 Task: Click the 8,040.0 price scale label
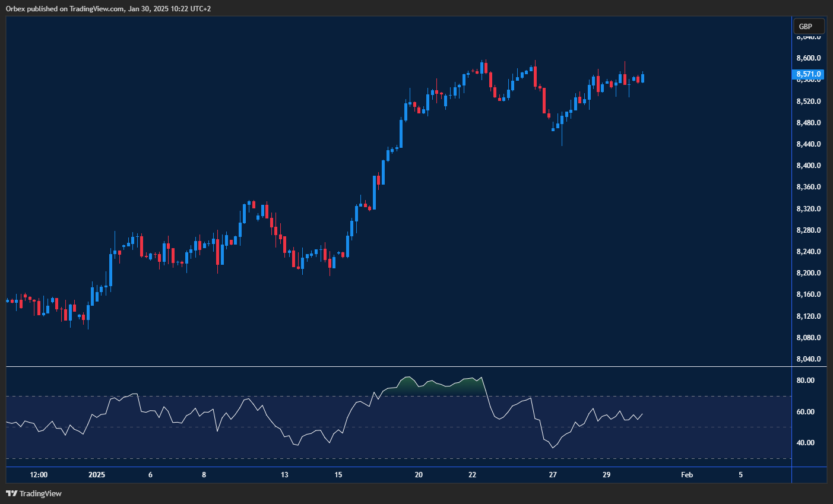click(807, 359)
